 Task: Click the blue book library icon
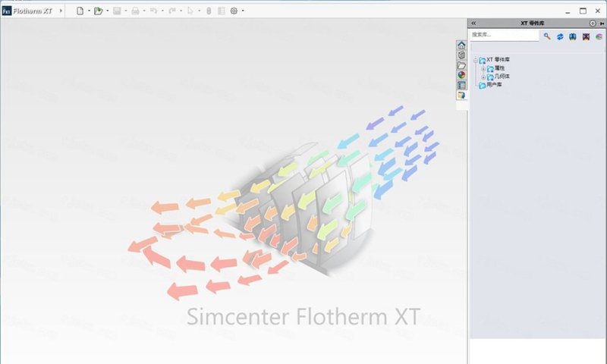pyautogui.click(x=573, y=36)
